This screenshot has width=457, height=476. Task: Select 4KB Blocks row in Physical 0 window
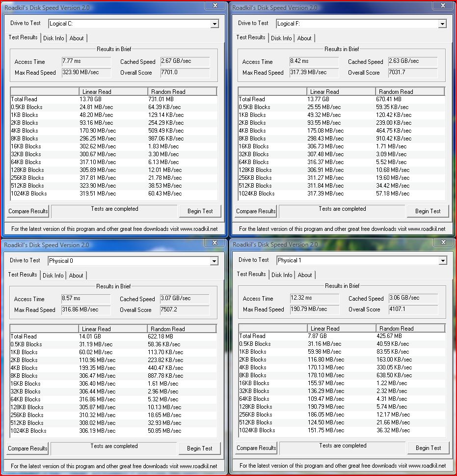pyautogui.click(x=113, y=368)
